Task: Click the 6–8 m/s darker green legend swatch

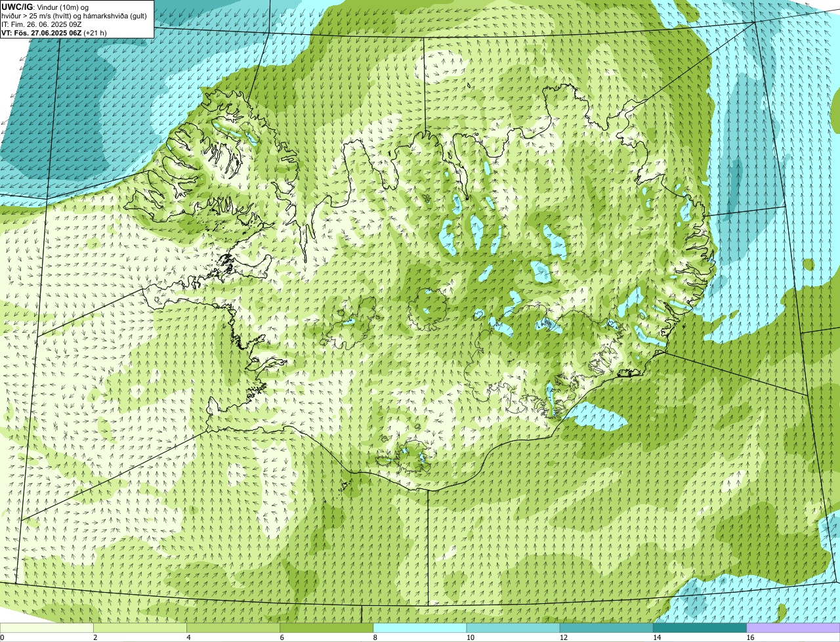Action: point(327,628)
